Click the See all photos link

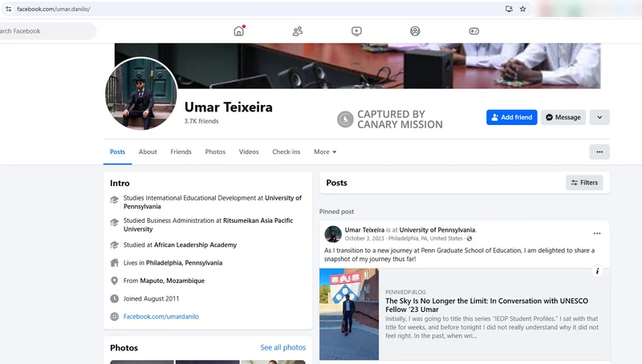[283, 348]
